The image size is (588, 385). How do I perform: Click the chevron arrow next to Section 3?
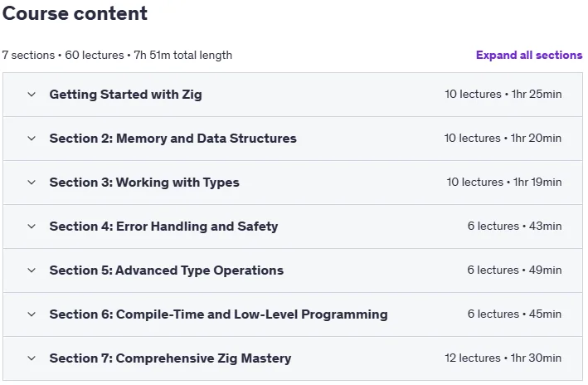point(32,183)
